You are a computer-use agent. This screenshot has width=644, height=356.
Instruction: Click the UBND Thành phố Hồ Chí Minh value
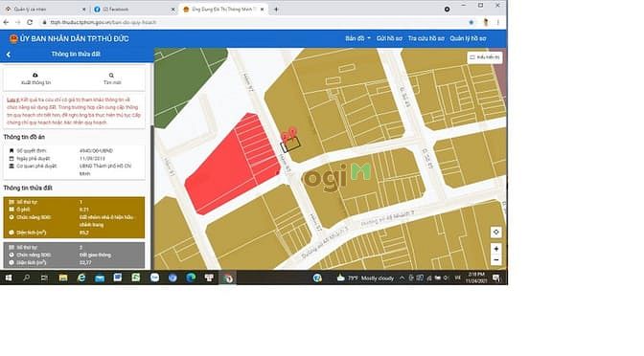click(x=105, y=169)
